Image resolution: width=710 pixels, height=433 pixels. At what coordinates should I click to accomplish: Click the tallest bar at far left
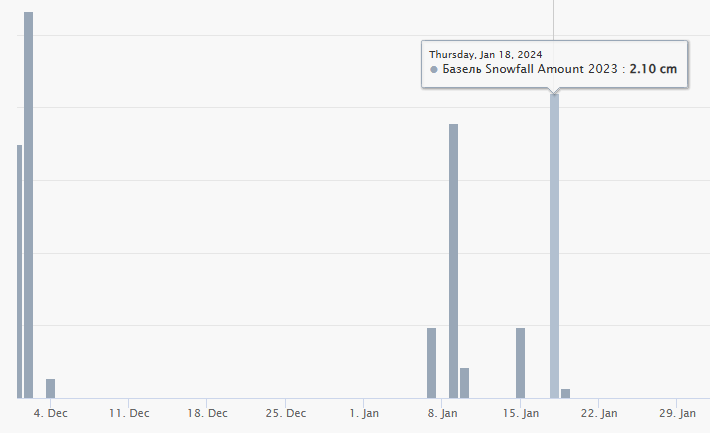[x=29, y=205]
